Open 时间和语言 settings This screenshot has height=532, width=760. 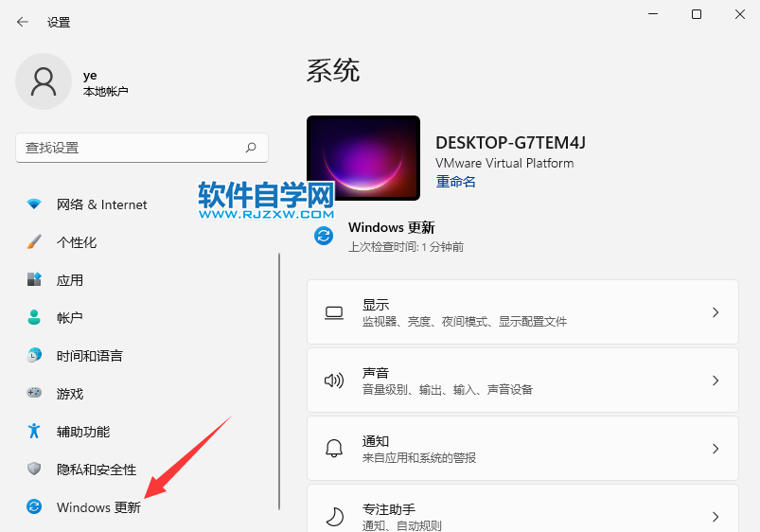click(x=90, y=356)
